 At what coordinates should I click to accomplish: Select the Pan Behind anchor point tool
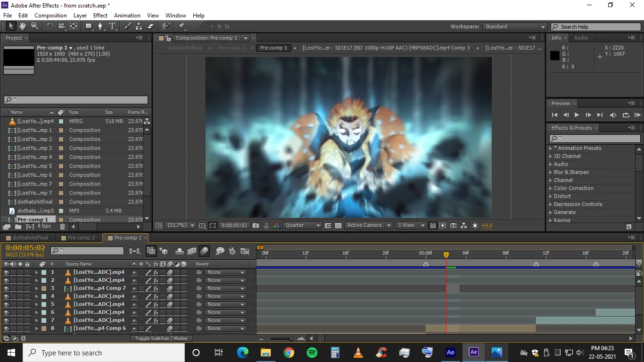pyautogui.click(x=74, y=26)
